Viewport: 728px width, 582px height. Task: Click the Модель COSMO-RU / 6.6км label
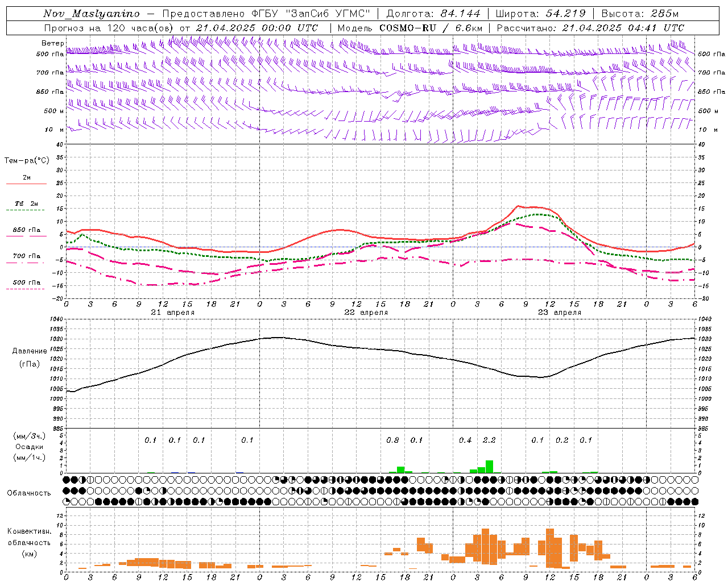(x=410, y=28)
